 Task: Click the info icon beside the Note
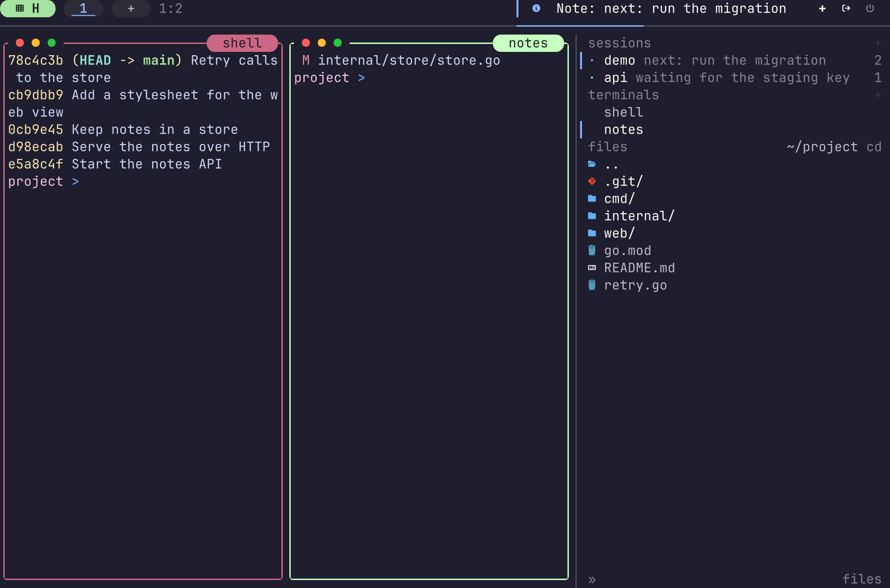[536, 8]
